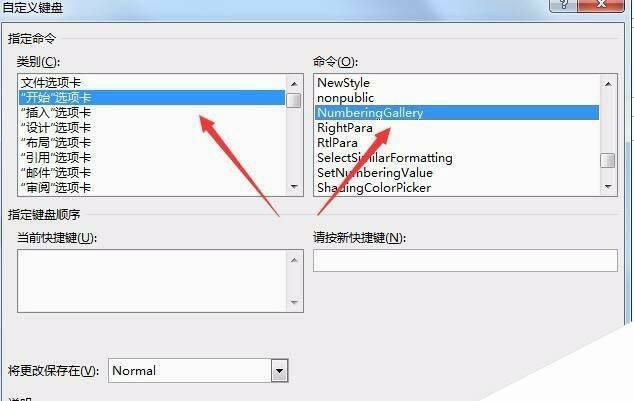Click the down arrow in the category list scrollbar

coord(294,187)
